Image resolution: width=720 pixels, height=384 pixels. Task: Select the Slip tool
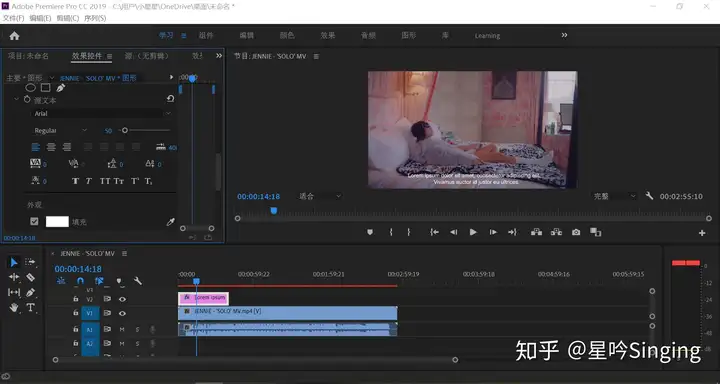(14, 292)
